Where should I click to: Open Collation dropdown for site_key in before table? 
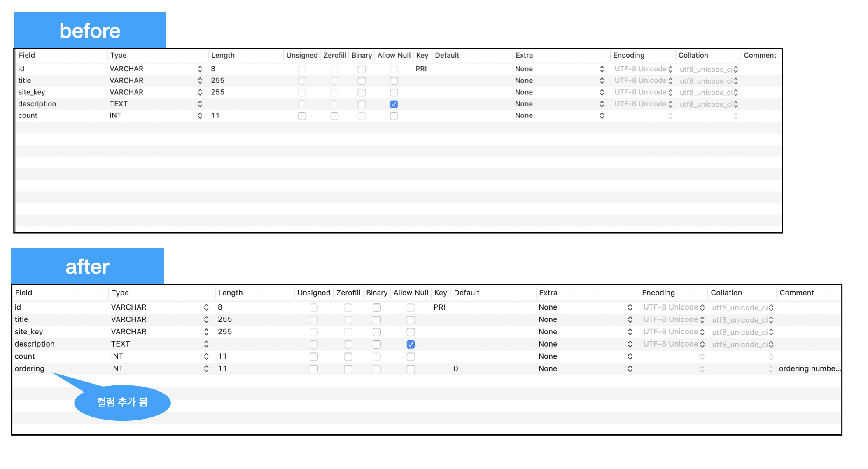point(735,93)
